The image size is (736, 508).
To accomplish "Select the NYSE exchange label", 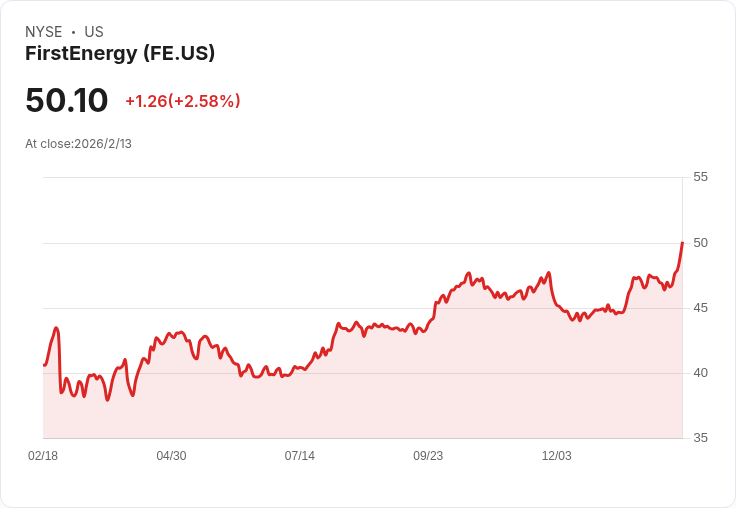I will (44, 32).
